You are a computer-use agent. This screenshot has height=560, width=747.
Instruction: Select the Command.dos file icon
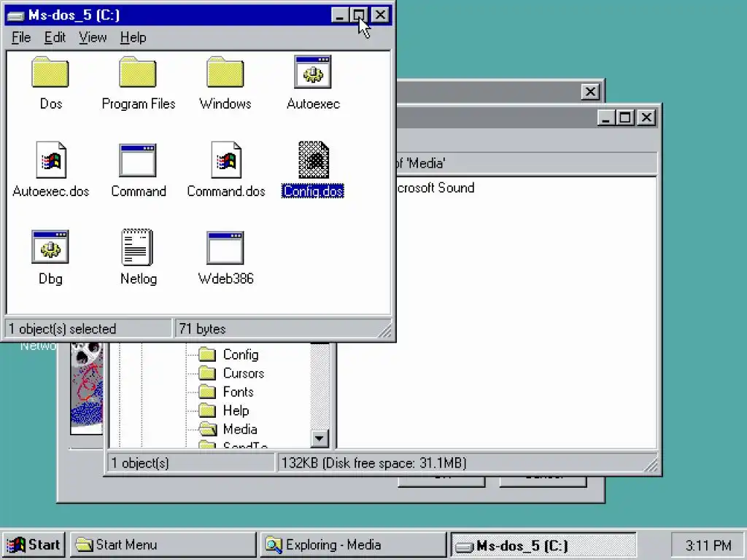(x=226, y=160)
